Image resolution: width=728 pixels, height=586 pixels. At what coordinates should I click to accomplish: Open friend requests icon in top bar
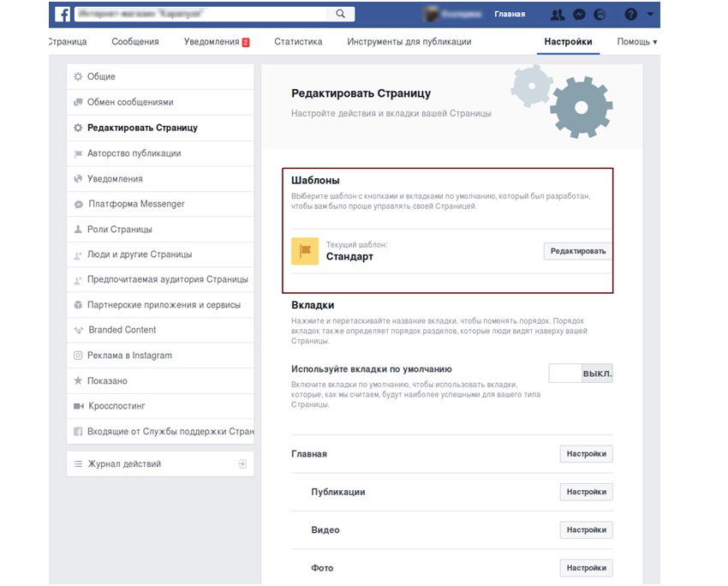558,15
